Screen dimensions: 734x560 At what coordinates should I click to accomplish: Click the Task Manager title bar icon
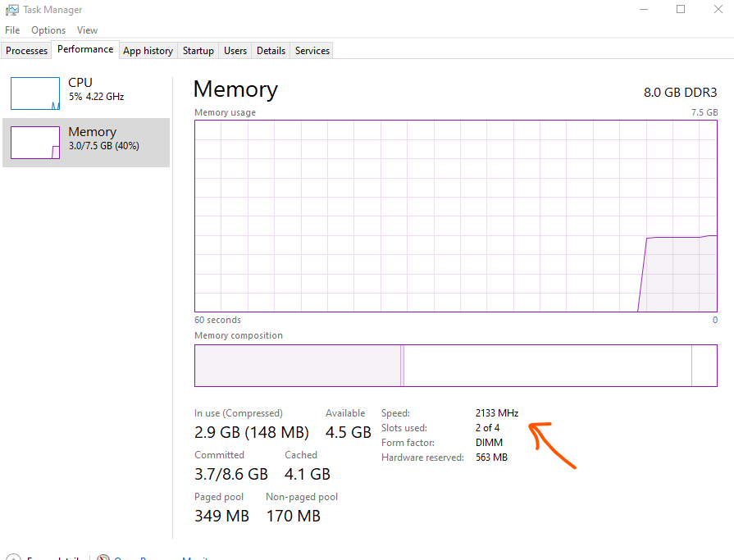pyautogui.click(x=11, y=10)
